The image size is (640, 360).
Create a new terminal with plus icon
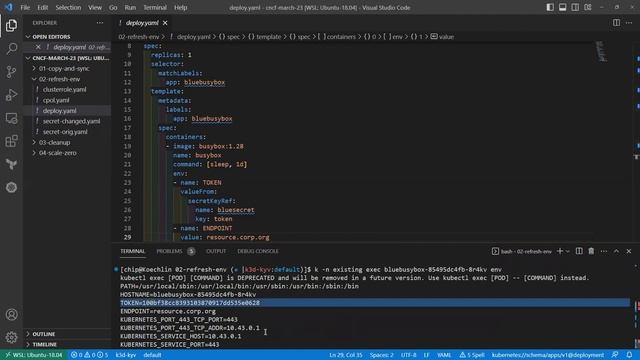560,251
